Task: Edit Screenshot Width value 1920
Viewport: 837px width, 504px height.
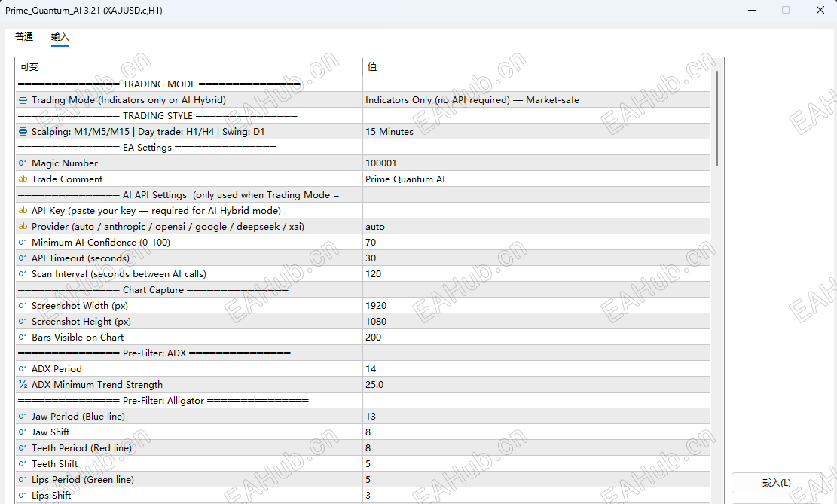Action: pos(536,306)
